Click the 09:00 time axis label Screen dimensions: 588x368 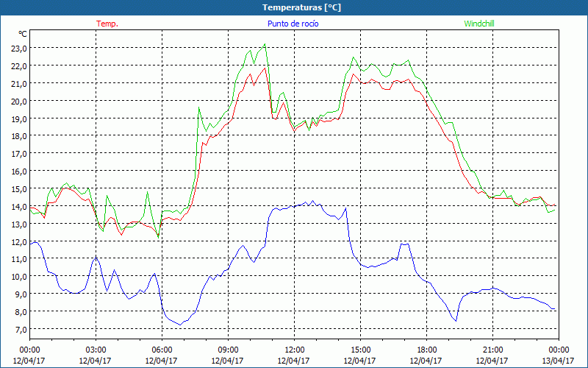(x=228, y=350)
